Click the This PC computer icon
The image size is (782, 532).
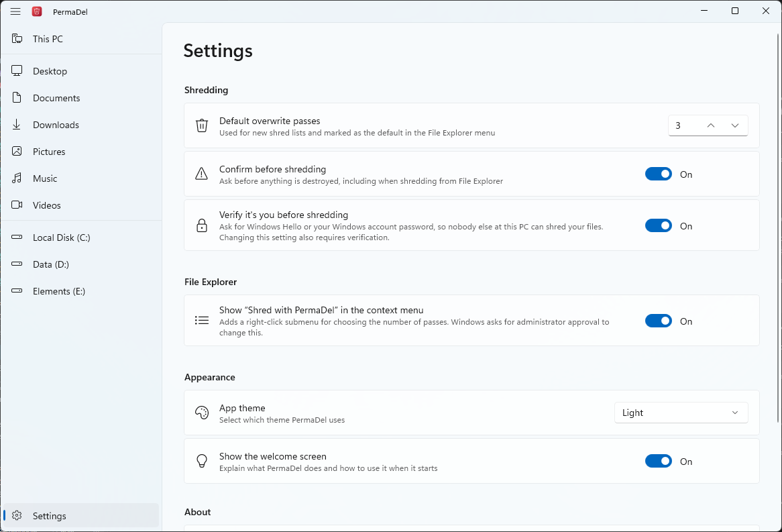coord(17,38)
